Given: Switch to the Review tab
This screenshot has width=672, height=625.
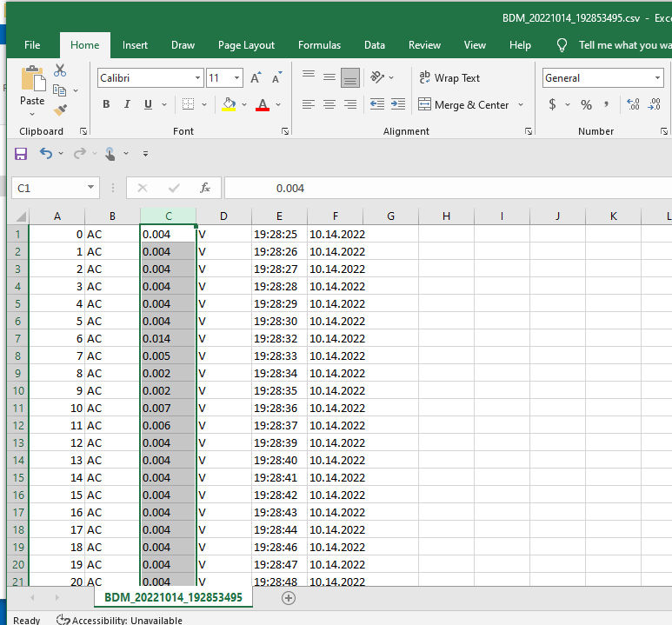Looking at the screenshot, I should click(424, 45).
